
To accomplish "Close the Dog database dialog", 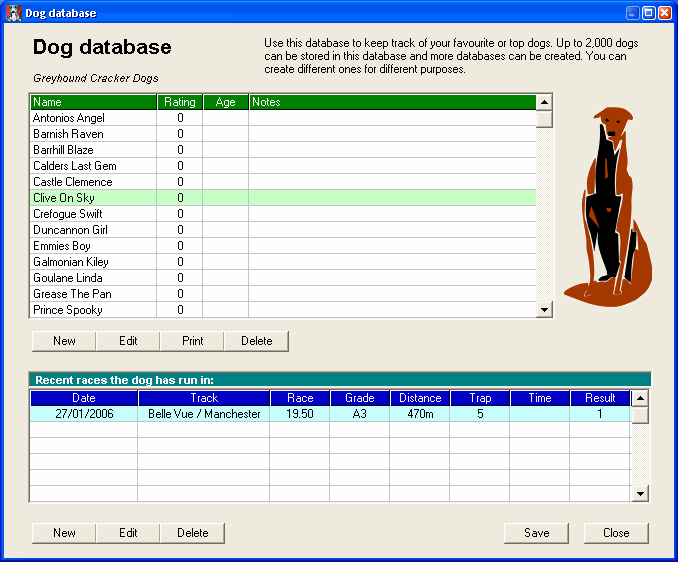I will [616, 533].
